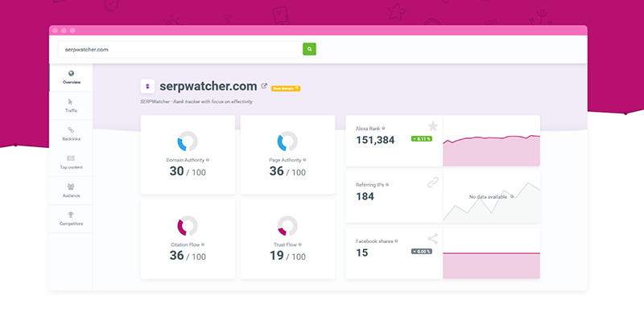Viewport: 644px width, 312px height.
Task: Click the Facebook shares info icon
Action: click(x=396, y=241)
